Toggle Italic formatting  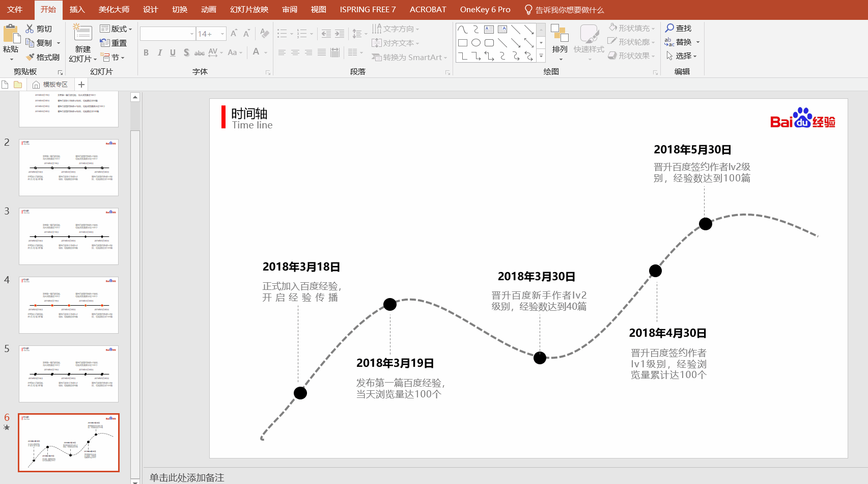(x=159, y=52)
